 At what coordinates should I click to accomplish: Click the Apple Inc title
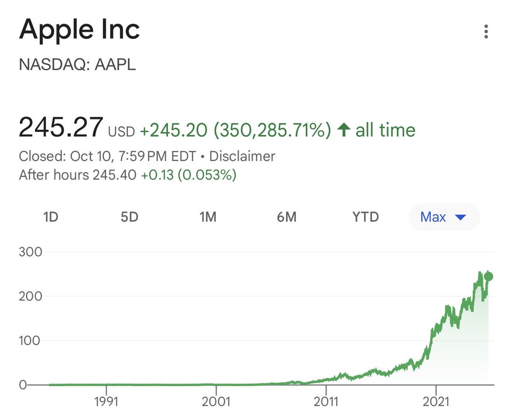80,30
